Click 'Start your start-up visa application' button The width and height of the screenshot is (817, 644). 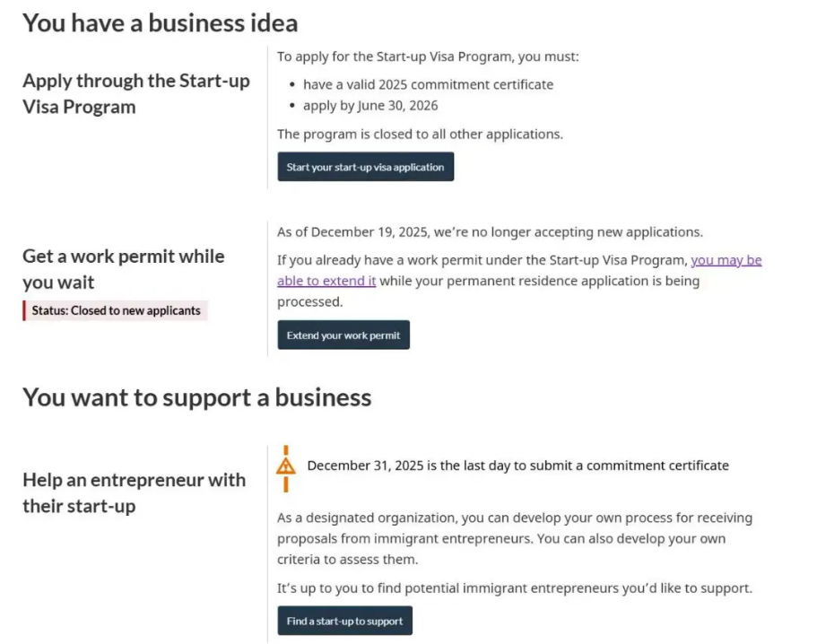365,167
